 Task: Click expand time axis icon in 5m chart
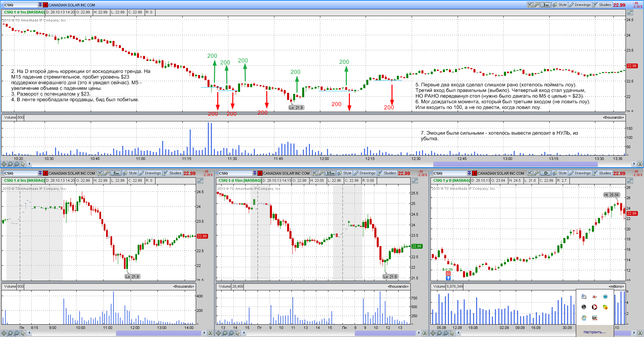point(210,333)
